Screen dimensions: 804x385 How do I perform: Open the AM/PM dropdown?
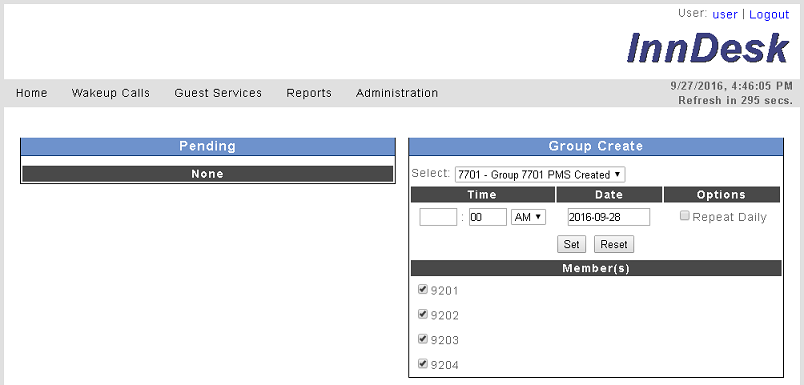pos(529,217)
